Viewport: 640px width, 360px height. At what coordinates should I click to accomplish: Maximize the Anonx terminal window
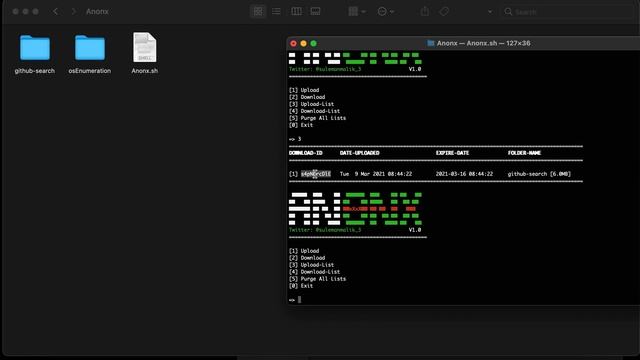313,43
